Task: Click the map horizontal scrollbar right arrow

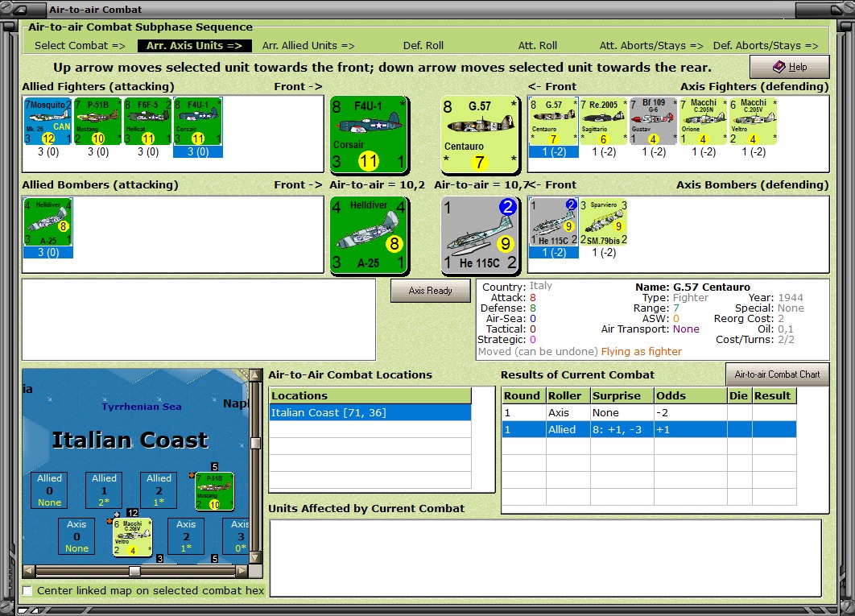Action: click(x=242, y=571)
